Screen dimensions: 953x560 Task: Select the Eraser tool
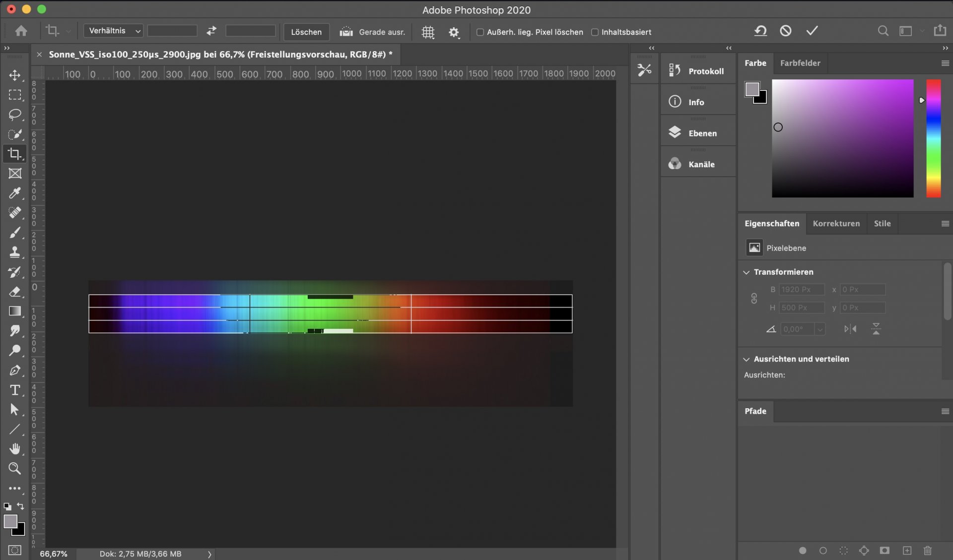pyautogui.click(x=15, y=292)
